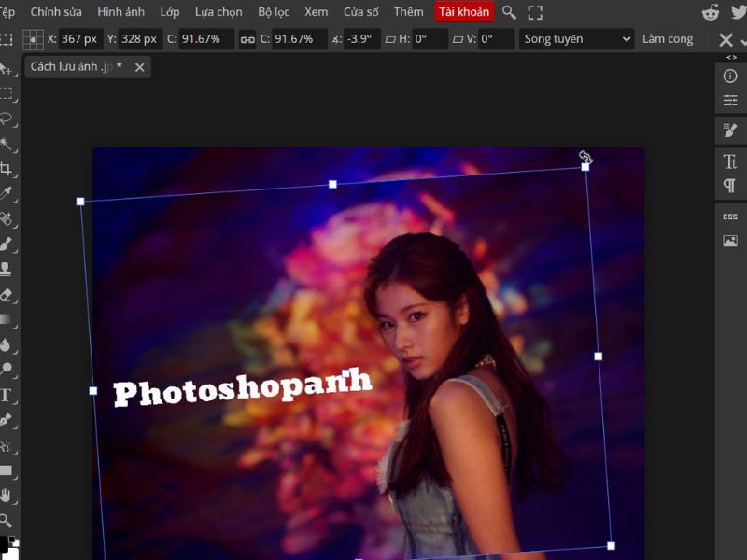Set the transform reference point grid

point(33,39)
